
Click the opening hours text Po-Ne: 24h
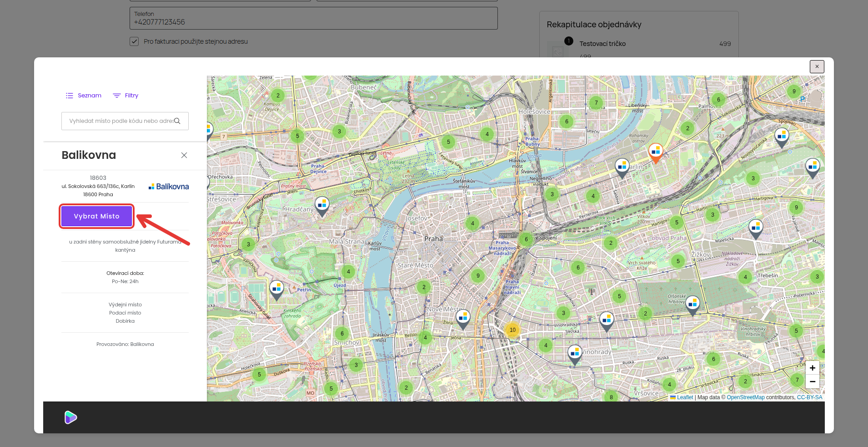(x=125, y=281)
